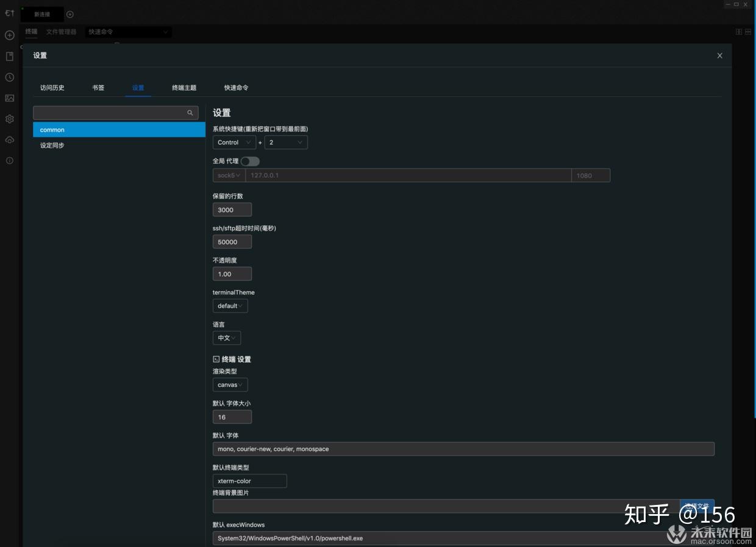
Task: Switch to the 书签 tab
Action: coord(98,88)
